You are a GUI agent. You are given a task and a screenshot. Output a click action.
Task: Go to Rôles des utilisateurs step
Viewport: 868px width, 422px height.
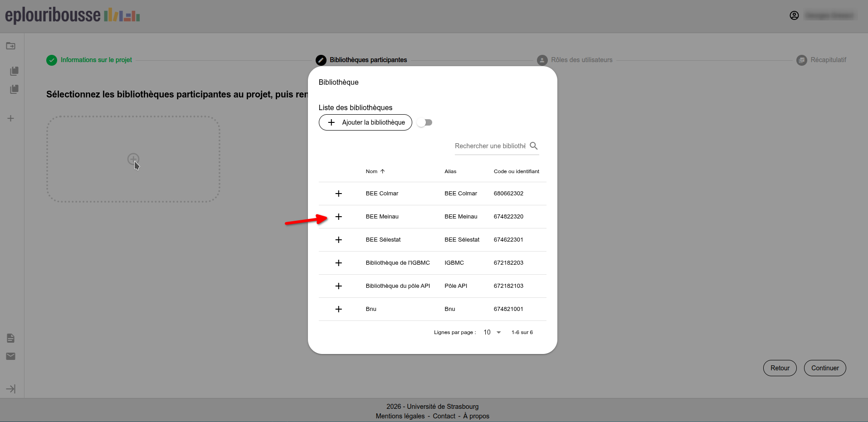(x=581, y=60)
